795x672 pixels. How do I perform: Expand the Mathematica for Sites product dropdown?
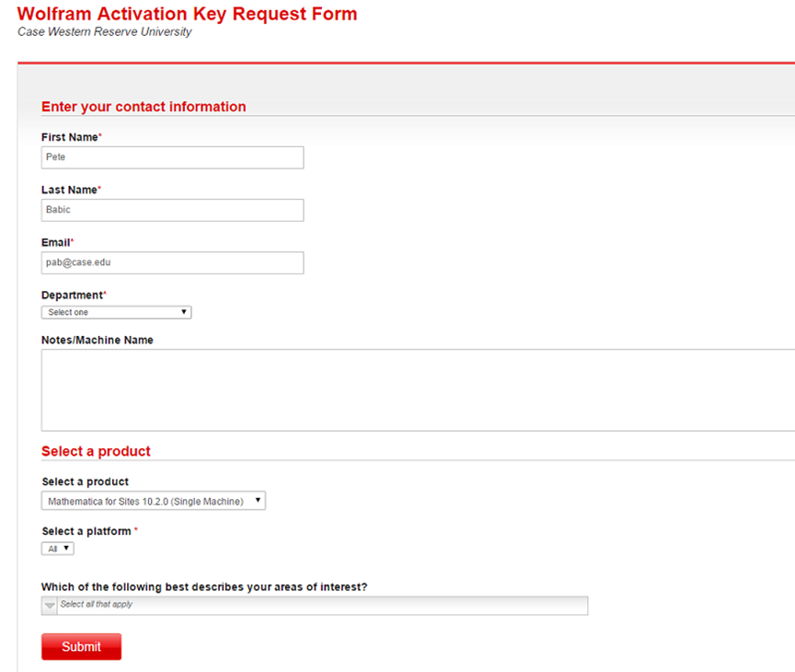pyautogui.click(x=153, y=501)
